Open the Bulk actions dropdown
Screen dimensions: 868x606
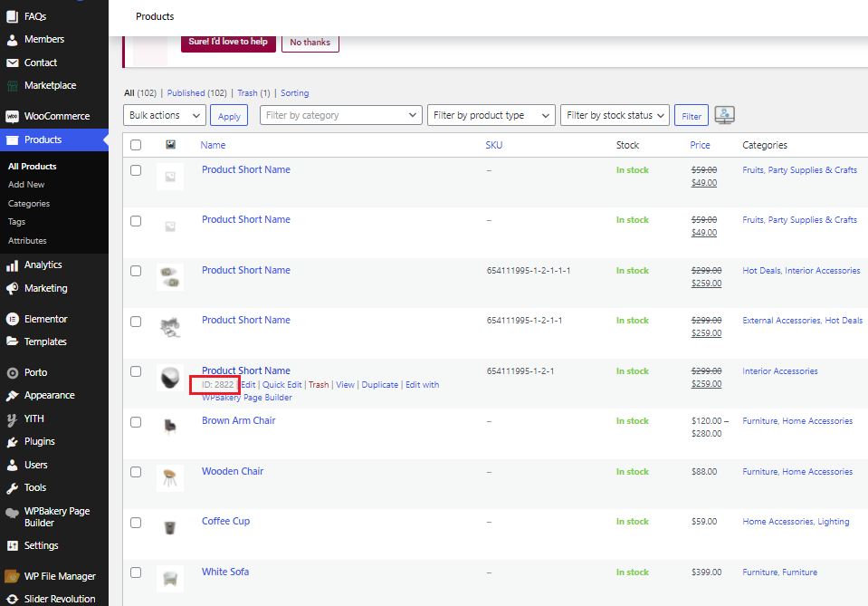[165, 115]
